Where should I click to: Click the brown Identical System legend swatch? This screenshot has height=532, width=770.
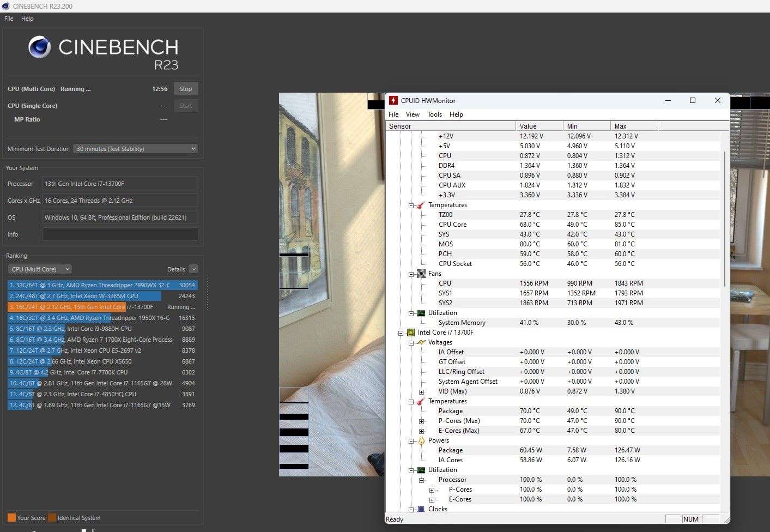click(x=52, y=518)
